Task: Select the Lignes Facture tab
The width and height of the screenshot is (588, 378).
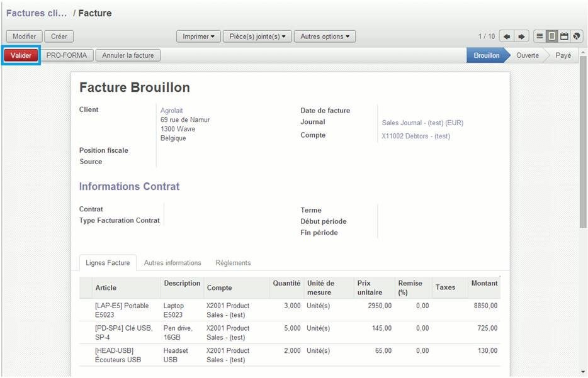Action: coord(108,263)
